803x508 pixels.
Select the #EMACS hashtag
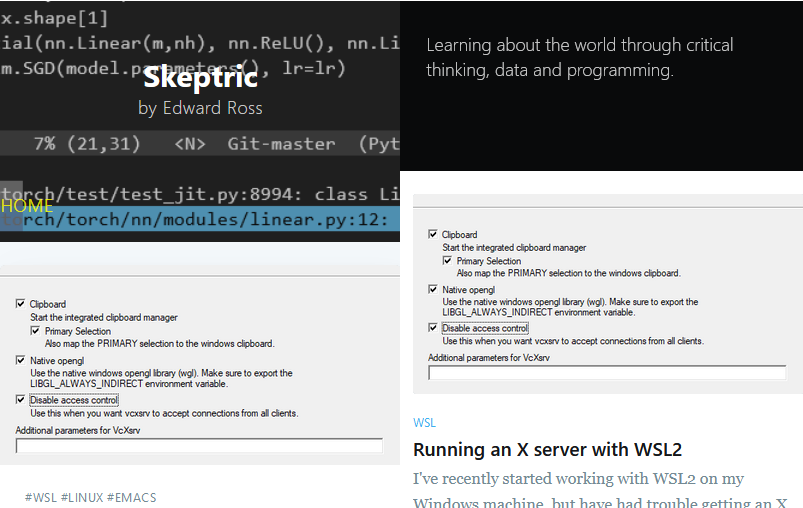coord(132,497)
